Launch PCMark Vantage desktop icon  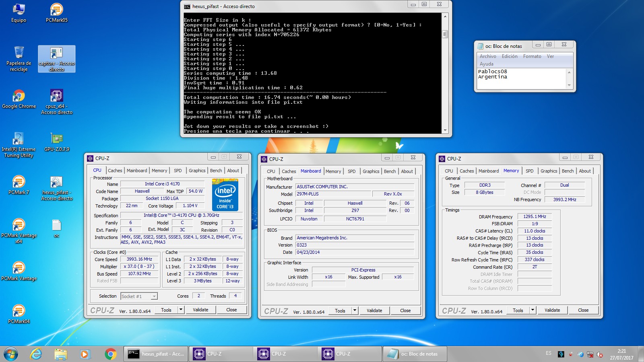point(19,271)
